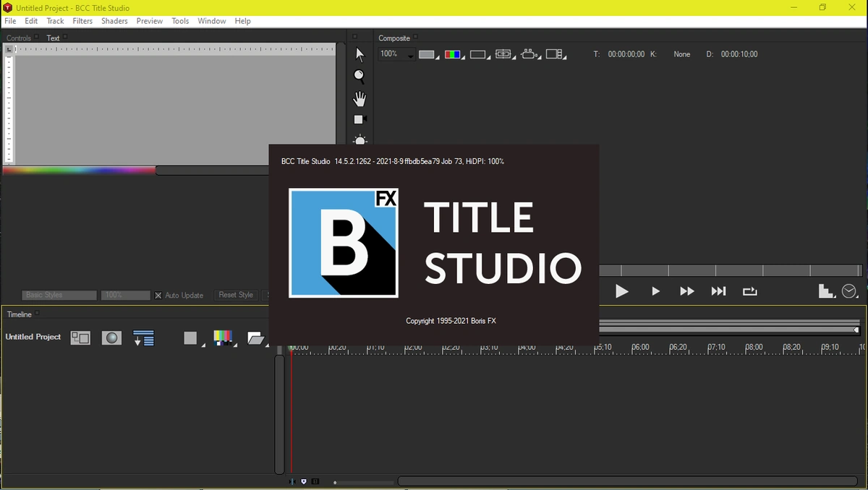
Task: Open the Edit menu
Action: click(x=31, y=21)
